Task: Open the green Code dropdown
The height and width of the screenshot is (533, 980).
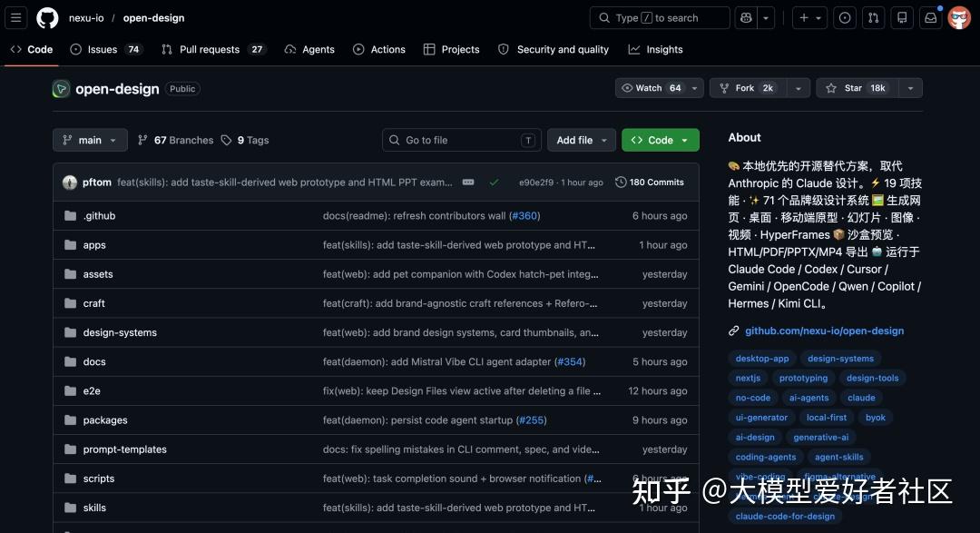Action: point(660,140)
